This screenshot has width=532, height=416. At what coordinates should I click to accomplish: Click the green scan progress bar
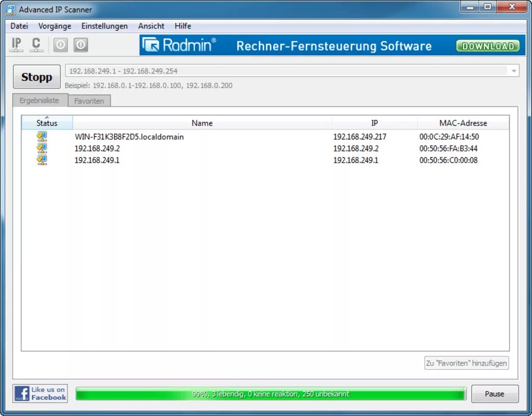click(x=271, y=394)
